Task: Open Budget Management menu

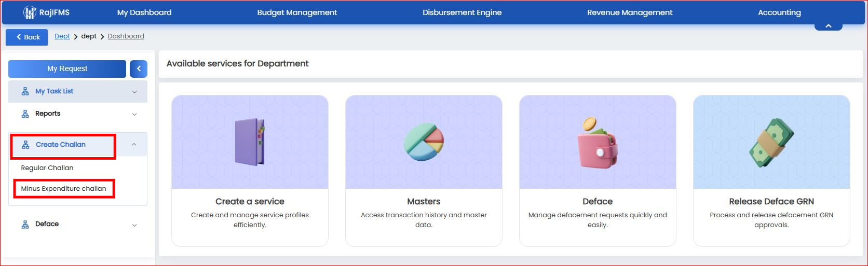Action: coord(297,12)
